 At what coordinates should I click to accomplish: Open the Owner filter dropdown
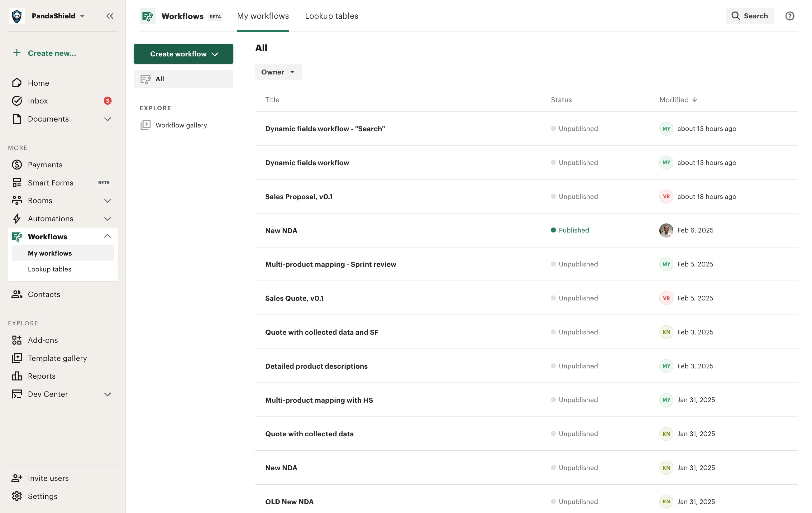tap(278, 72)
